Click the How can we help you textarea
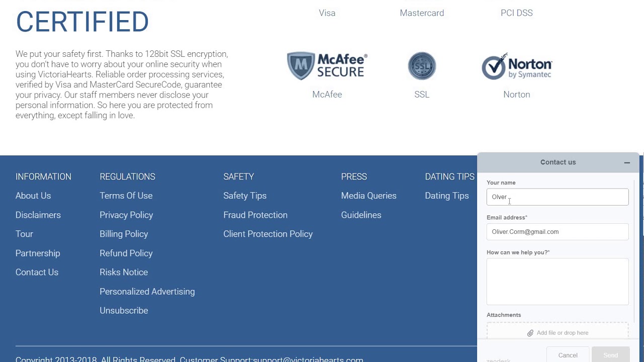 (557, 282)
